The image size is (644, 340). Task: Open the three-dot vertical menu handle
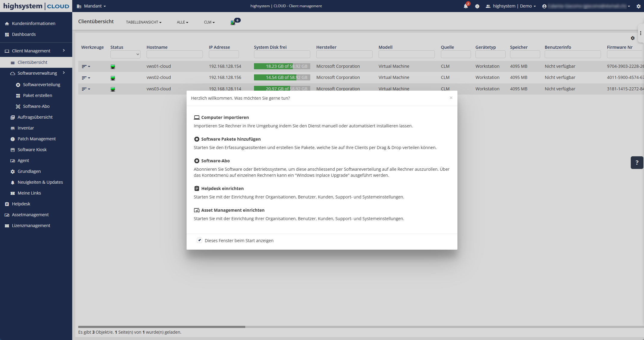point(641,33)
